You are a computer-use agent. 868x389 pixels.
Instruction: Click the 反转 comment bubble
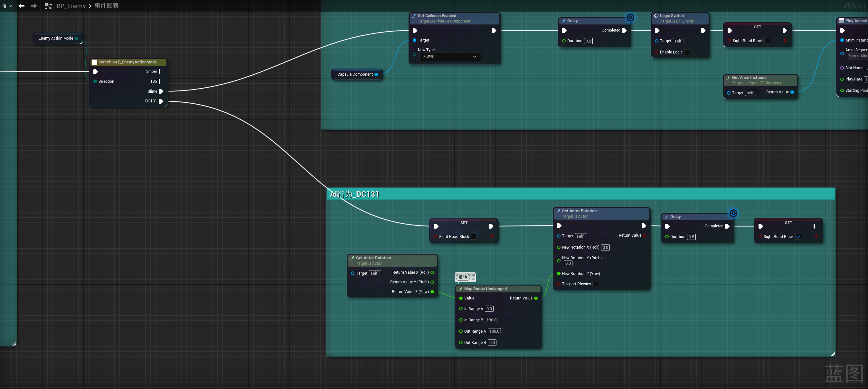463,277
